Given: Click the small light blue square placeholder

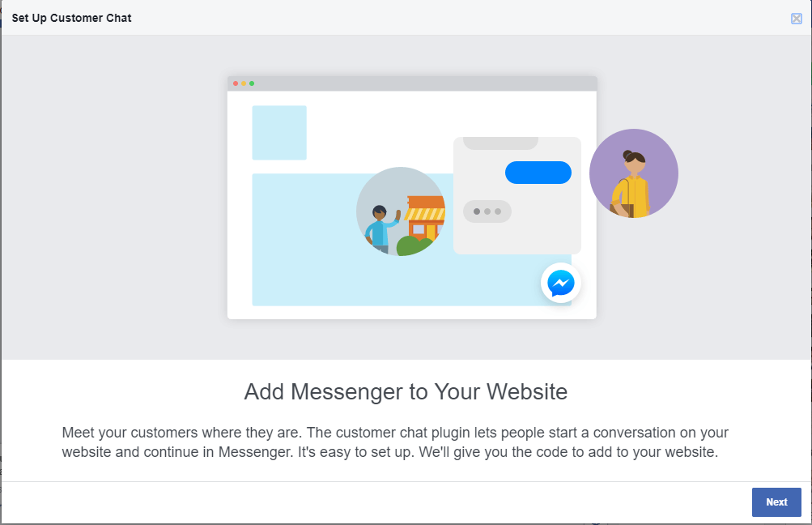Looking at the screenshot, I should [x=279, y=133].
